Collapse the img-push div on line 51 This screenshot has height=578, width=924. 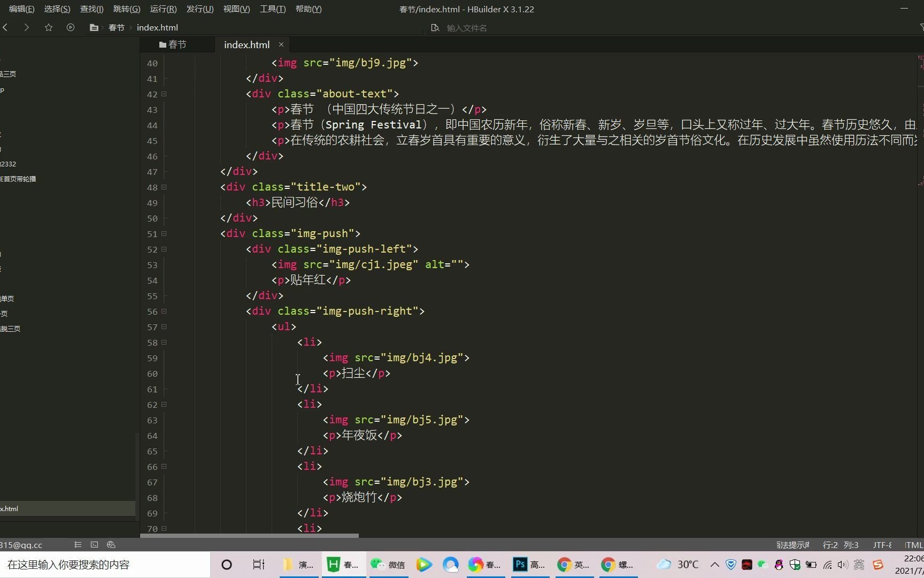(164, 233)
